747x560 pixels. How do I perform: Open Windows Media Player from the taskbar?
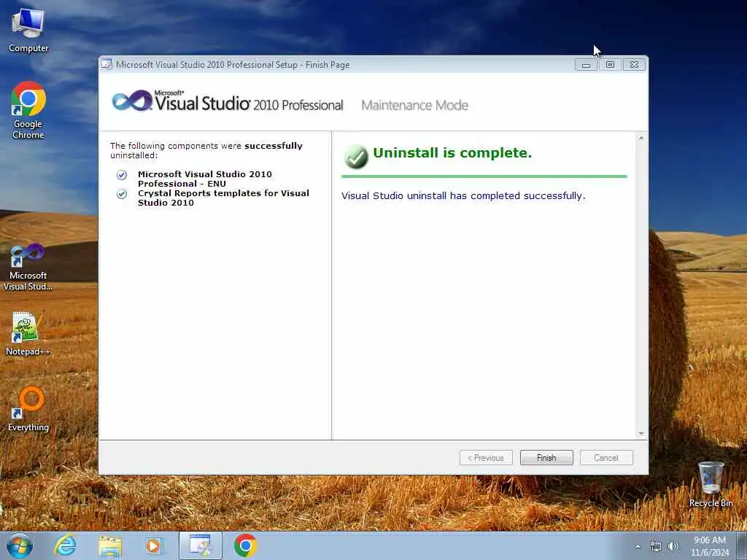[x=154, y=545]
